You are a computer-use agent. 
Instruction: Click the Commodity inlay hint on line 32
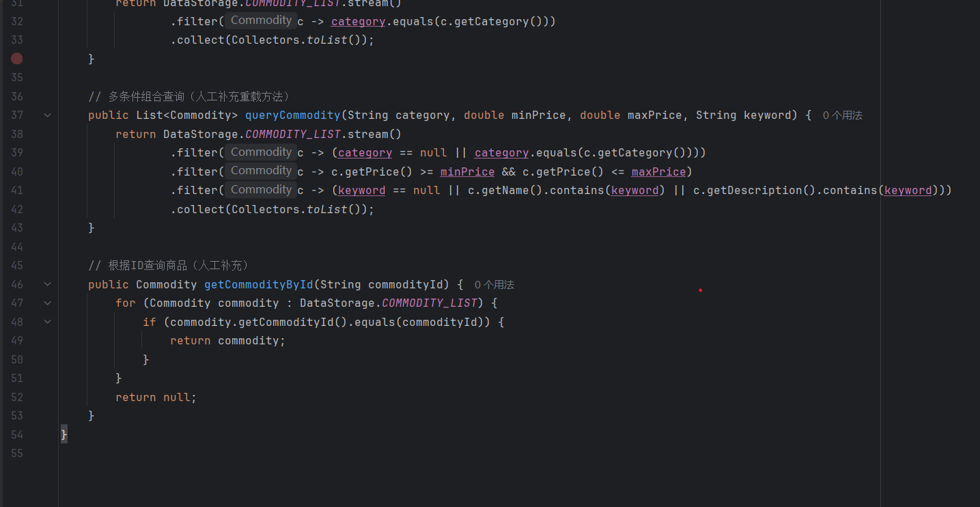pyautogui.click(x=261, y=20)
